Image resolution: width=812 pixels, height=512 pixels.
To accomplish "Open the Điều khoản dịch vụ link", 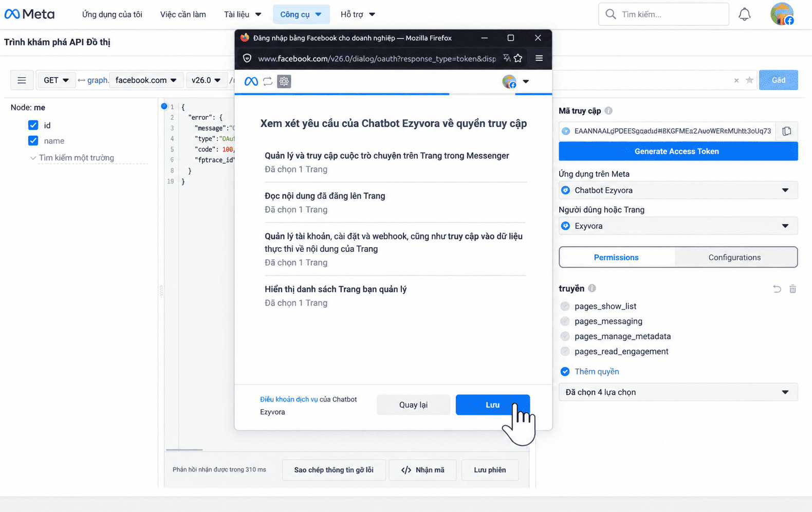I will point(289,399).
